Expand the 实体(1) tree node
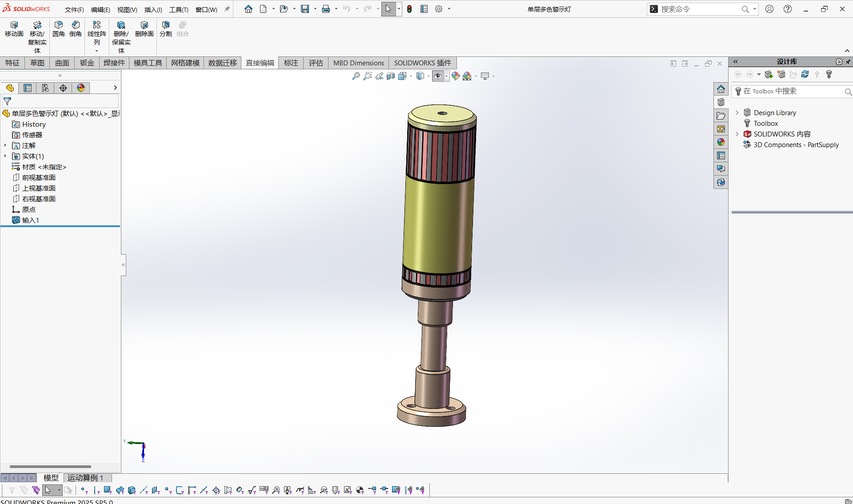The width and height of the screenshot is (853, 504). tap(5, 156)
